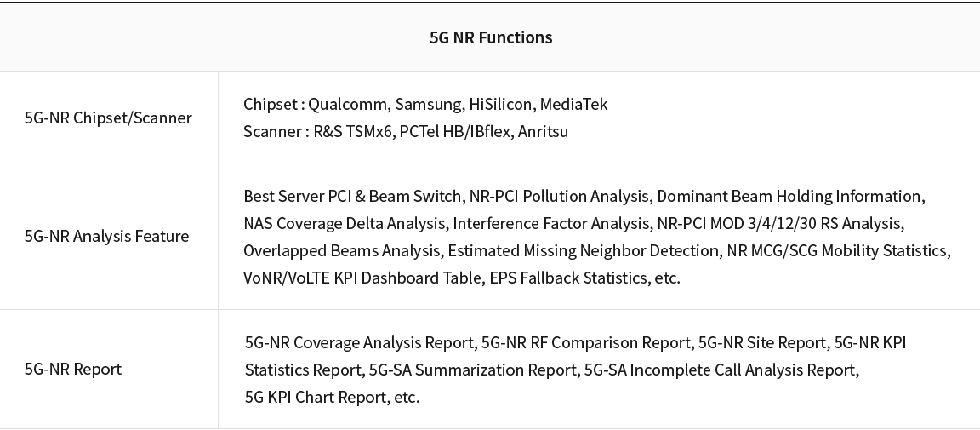Image resolution: width=980 pixels, height=430 pixels.
Task: Click NAS Coverage Delta Analysis text
Action: (x=344, y=223)
